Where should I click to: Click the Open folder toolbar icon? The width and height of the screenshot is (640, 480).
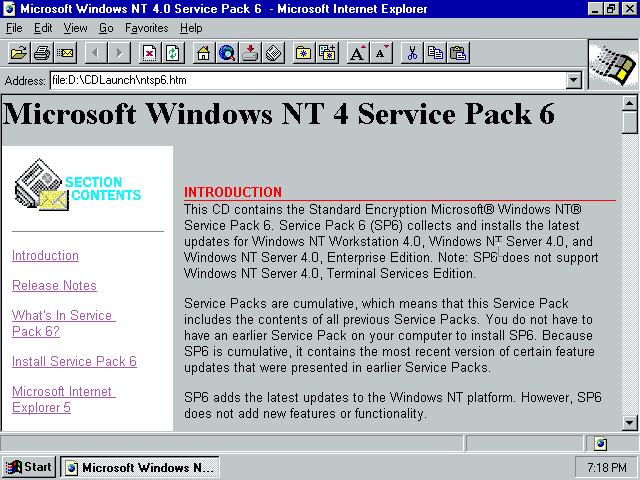click(x=19, y=53)
